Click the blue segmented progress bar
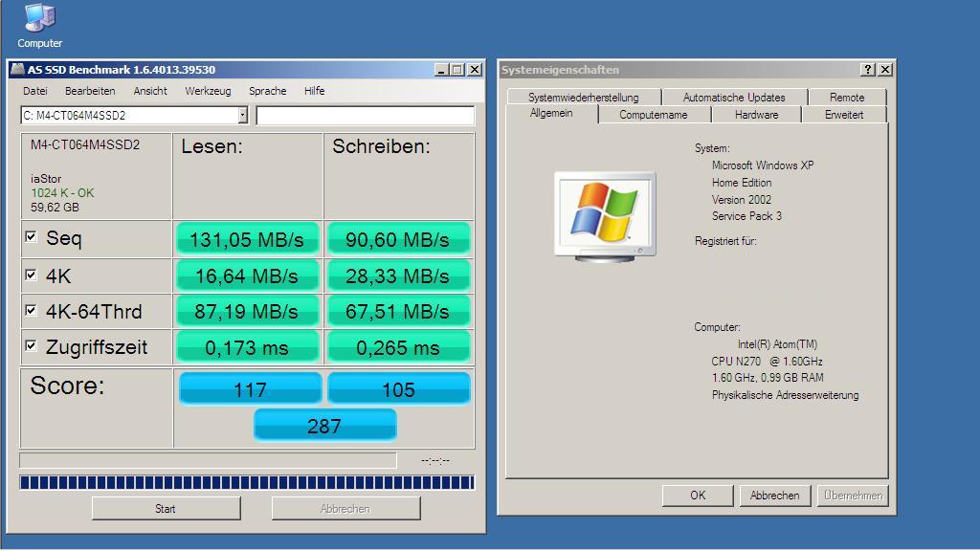The width and height of the screenshot is (980, 551). (247, 482)
